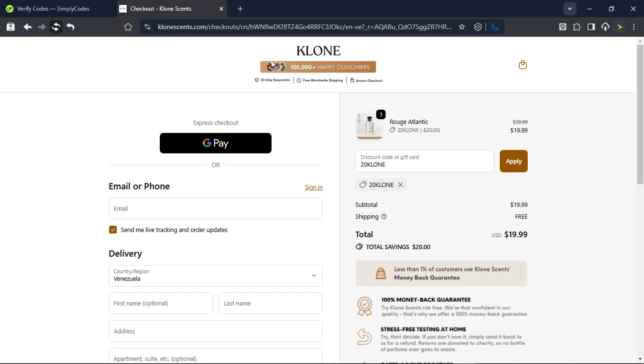Click the browser address bar URL
The width and height of the screenshot is (644, 364).
pos(304,27)
